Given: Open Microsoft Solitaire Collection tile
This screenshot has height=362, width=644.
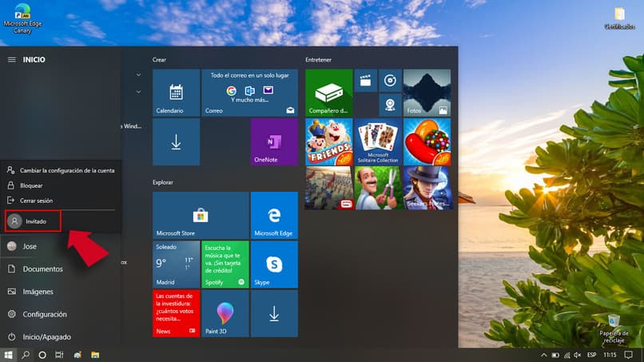Looking at the screenshot, I should click(378, 142).
